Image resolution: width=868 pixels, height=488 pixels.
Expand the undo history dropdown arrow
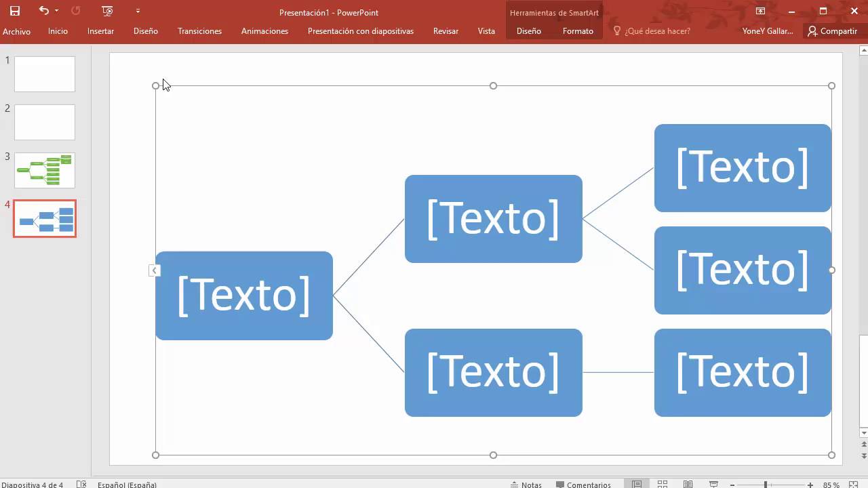[x=57, y=11]
